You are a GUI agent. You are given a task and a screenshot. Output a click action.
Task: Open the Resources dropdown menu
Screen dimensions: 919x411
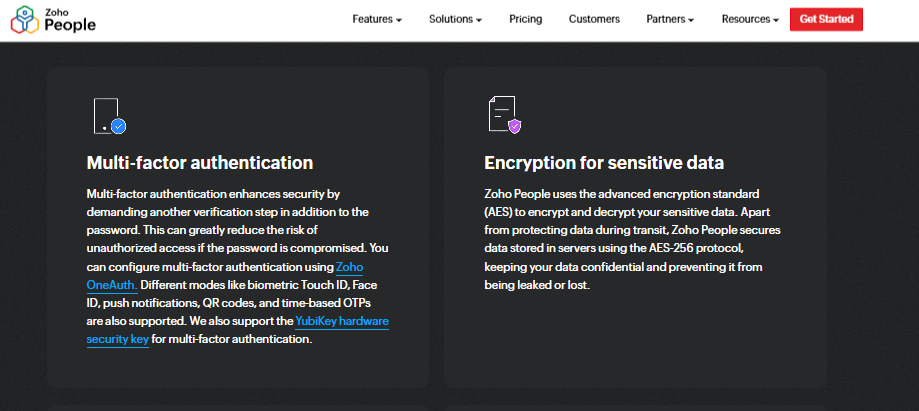point(750,19)
